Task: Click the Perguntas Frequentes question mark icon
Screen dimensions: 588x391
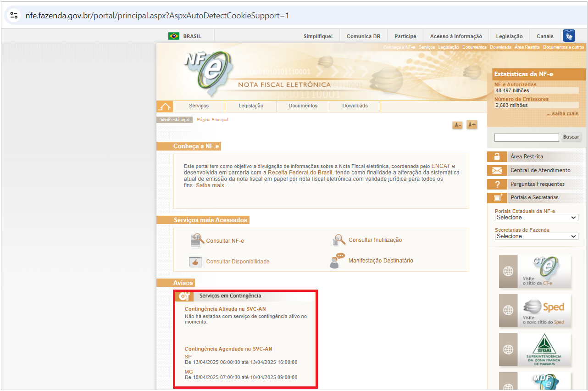Action: (x=497, y=184)
